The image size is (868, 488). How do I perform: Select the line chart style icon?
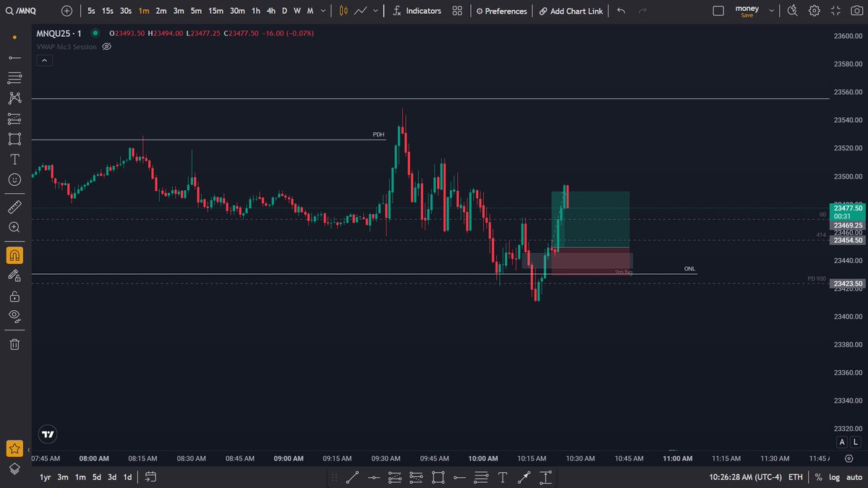tap(359, 11)
